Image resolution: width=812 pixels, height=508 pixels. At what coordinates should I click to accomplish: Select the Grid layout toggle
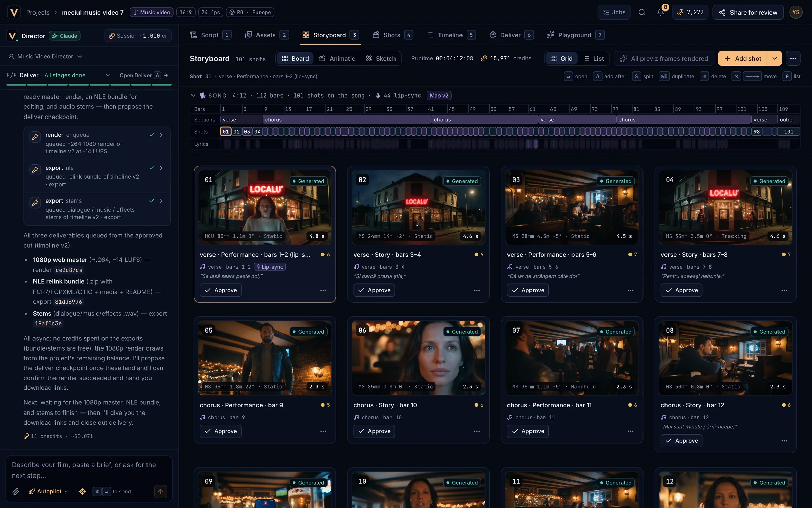562,58
